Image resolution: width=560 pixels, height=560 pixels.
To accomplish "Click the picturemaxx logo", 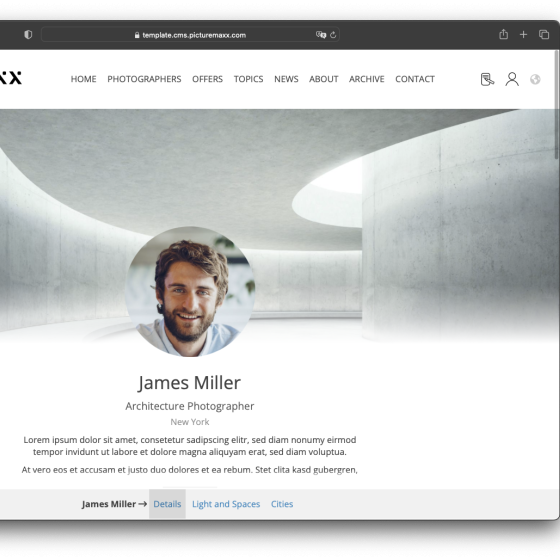I will pos(11,78).
